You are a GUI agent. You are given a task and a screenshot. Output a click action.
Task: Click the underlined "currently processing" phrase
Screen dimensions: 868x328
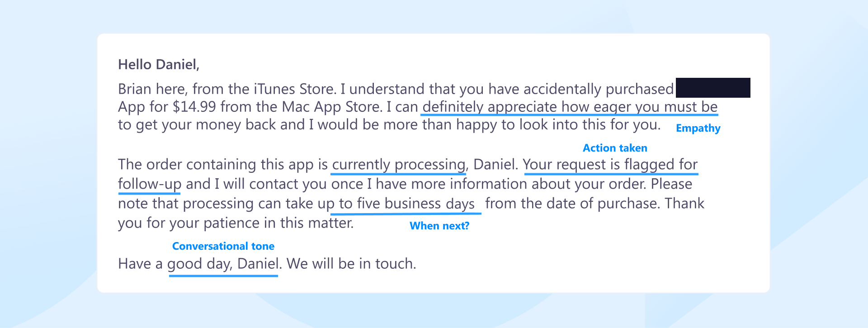(x=398, y=164)
